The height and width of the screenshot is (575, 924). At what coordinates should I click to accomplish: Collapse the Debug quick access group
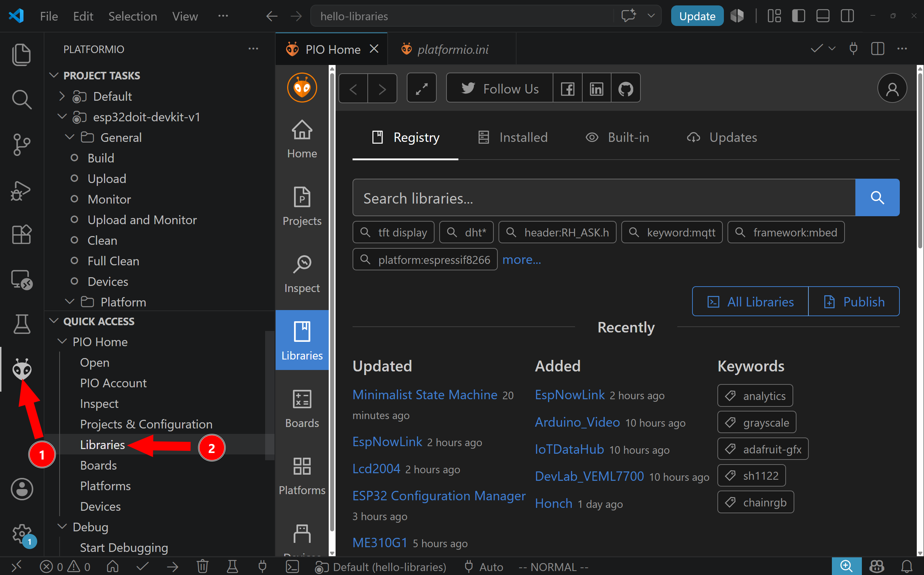(62, 527)
